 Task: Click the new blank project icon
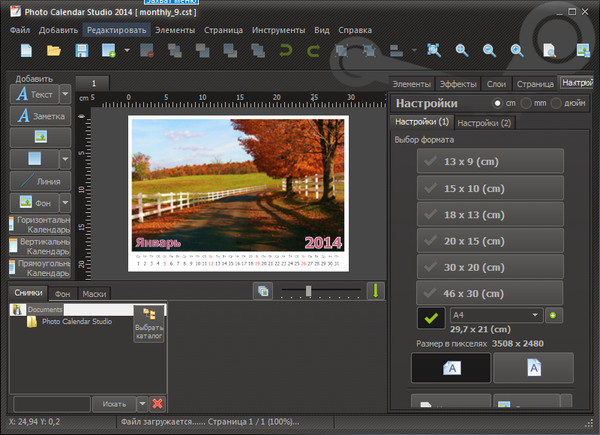click(26, 50)
